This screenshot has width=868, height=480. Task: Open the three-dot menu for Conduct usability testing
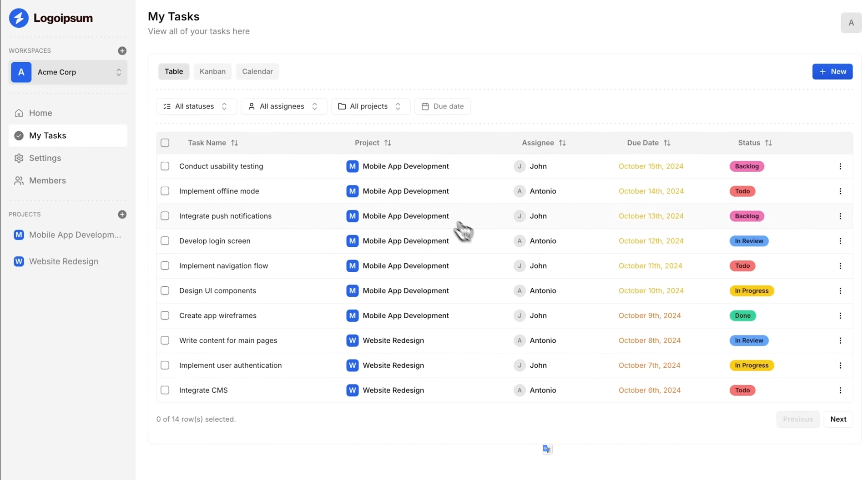tap(840, 166)
